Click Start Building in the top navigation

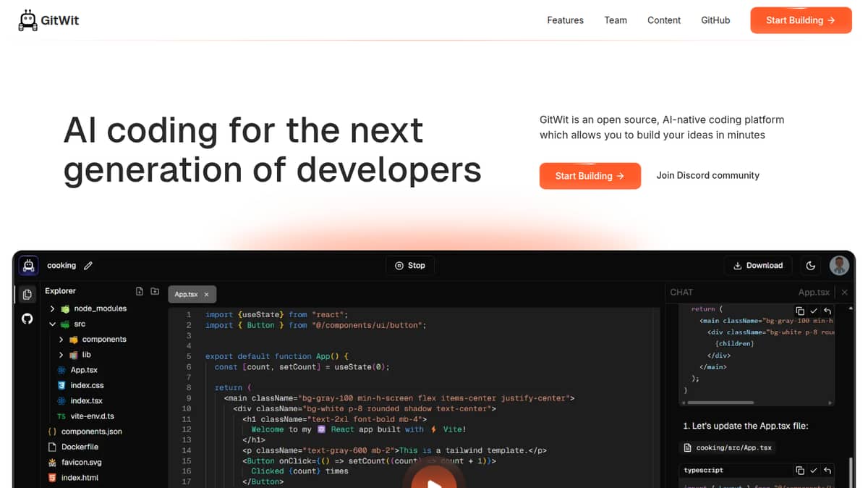tap(800, 20)
